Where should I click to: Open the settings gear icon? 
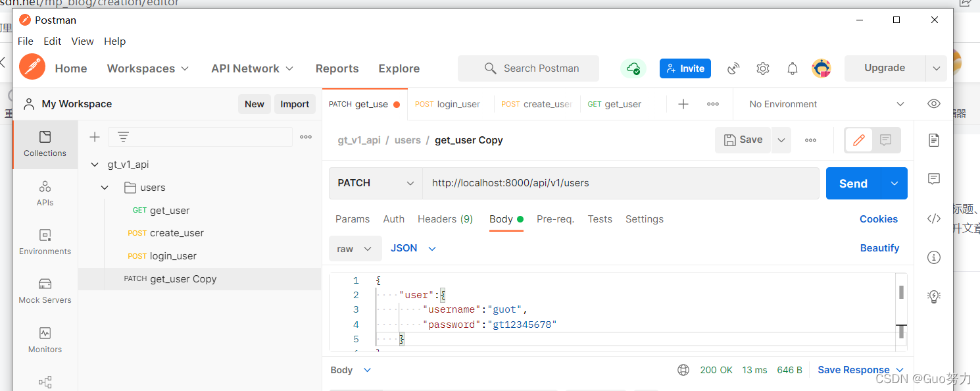click(763, 68)
